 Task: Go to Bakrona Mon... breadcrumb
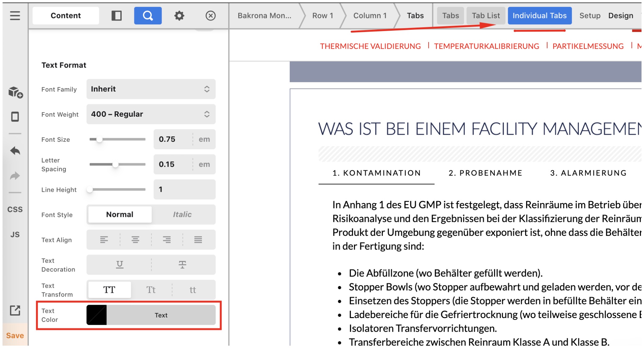point(264,16)
